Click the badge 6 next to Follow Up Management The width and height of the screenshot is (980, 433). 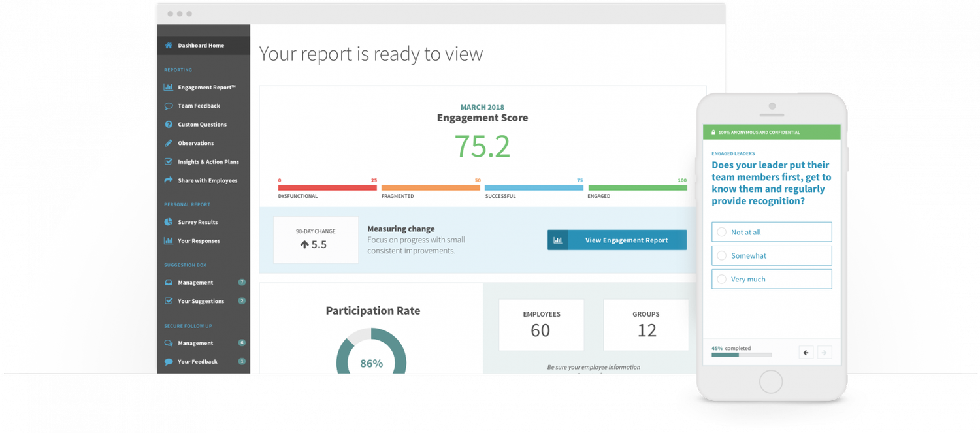click(242, 343)
